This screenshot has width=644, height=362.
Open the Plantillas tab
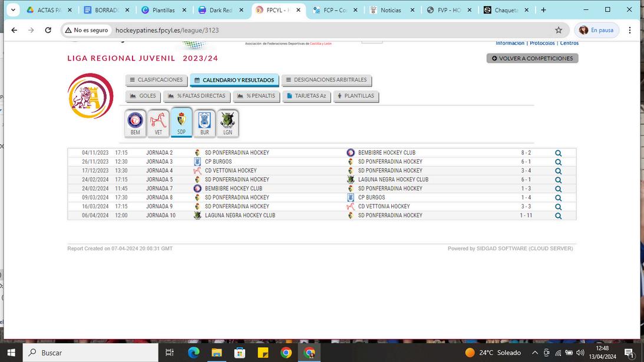(x=356, y=95)
